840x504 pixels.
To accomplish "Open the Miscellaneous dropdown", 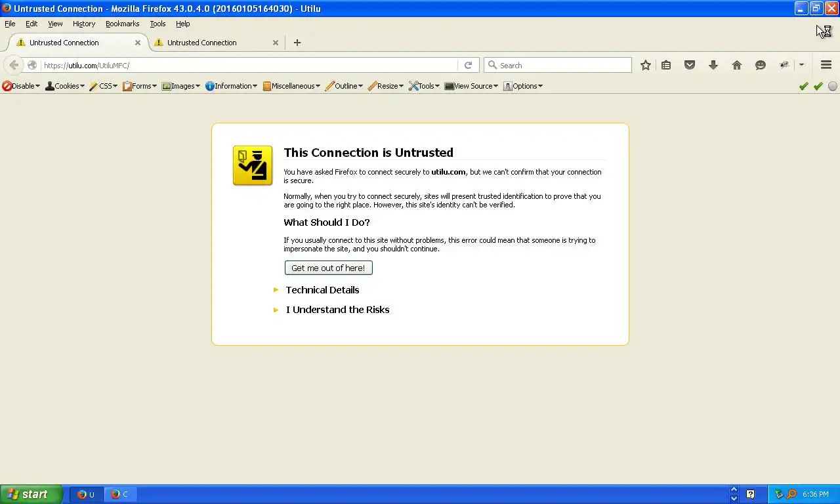I will [x=291, y=86].
